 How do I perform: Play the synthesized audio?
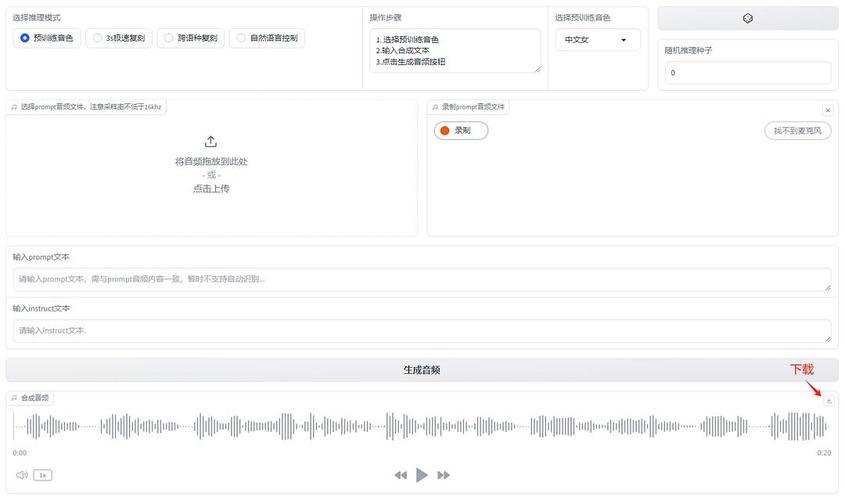[421, 475]
